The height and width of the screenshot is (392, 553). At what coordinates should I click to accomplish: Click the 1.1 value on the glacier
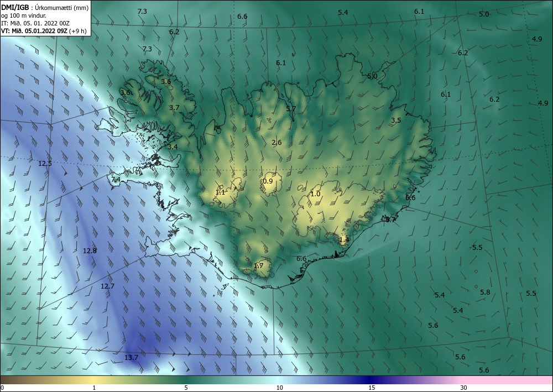[220, 192]
